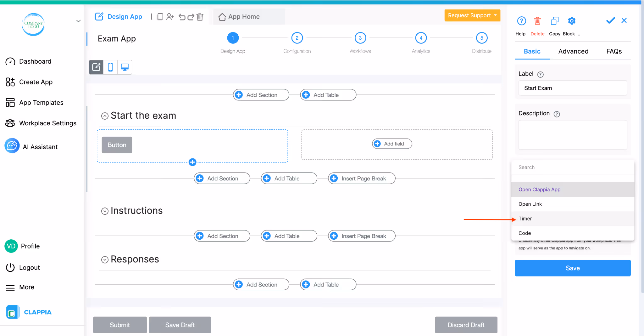Image resolution: width=644 pixels, height=336 pixels.
Task: Click the Label help question icon
Action: tap(540, 74)
